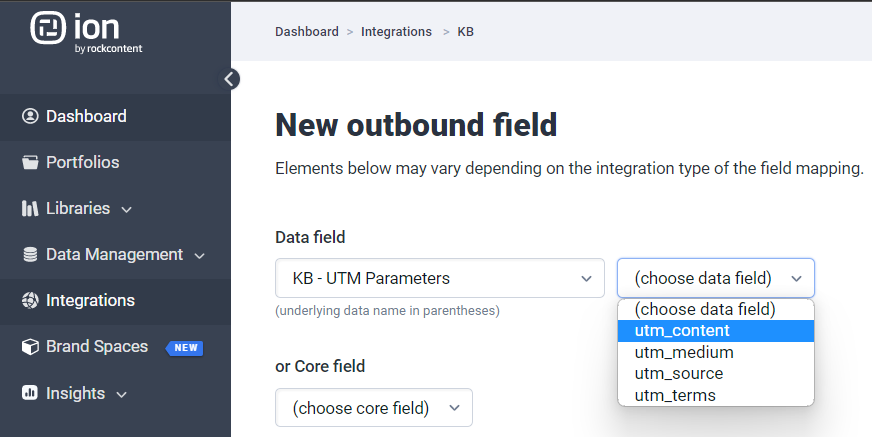872x437 pixels.
Task: Click the Dashboard sidebar icon
Action: tap(30, 116)
